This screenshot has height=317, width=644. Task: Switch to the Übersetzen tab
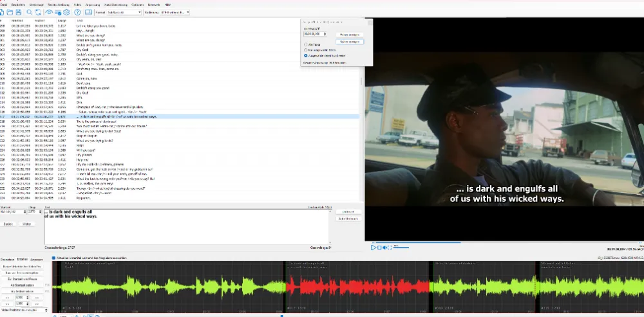(x=7, y=260)
